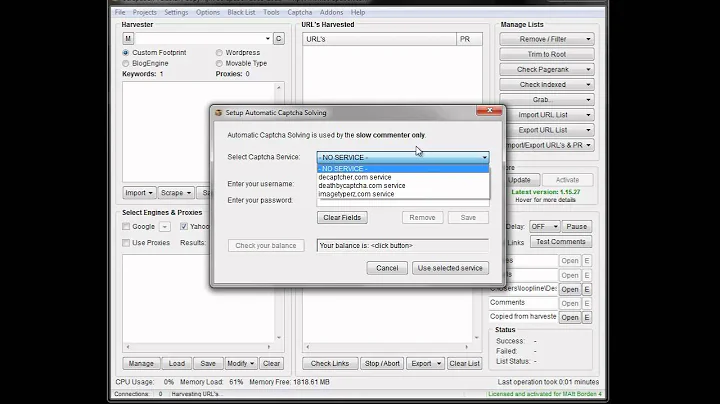This screenshot has width=720, height=404.
Task: Toggle the Yahoo engine checkbox
Action: point(184,226)
